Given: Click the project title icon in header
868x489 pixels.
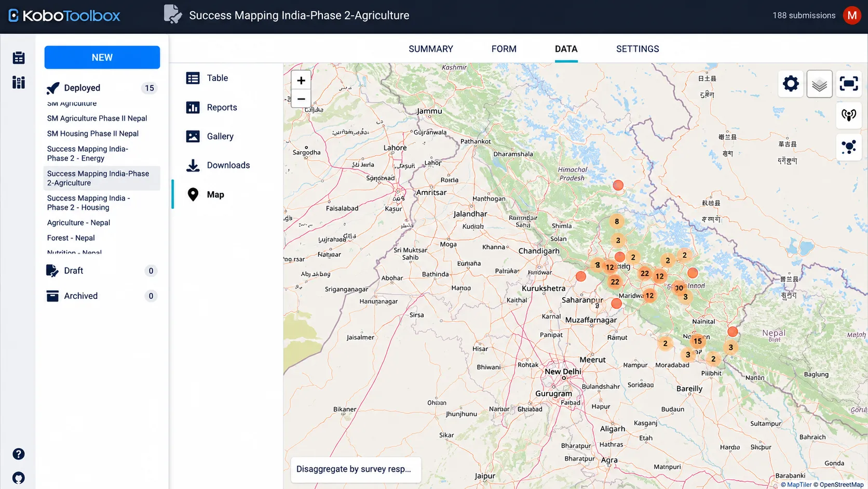Looking at the screenshot, I should (x=173, y=15).
